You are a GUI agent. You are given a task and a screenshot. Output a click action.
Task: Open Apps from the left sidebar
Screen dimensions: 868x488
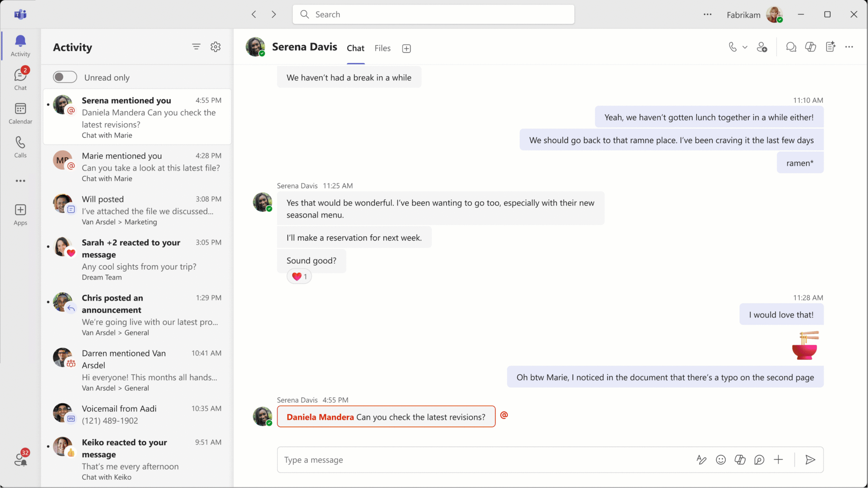coord(20,214)
